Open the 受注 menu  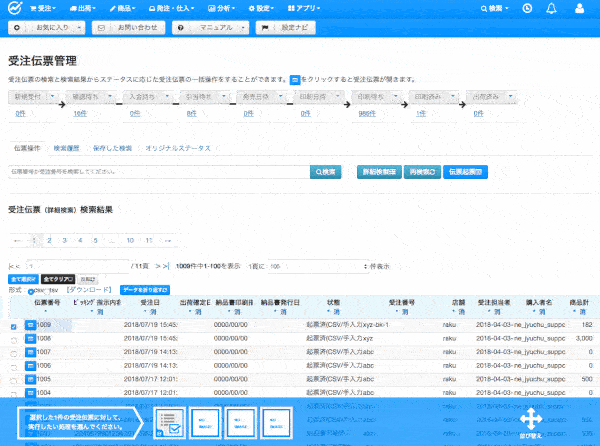coord(43,8)
